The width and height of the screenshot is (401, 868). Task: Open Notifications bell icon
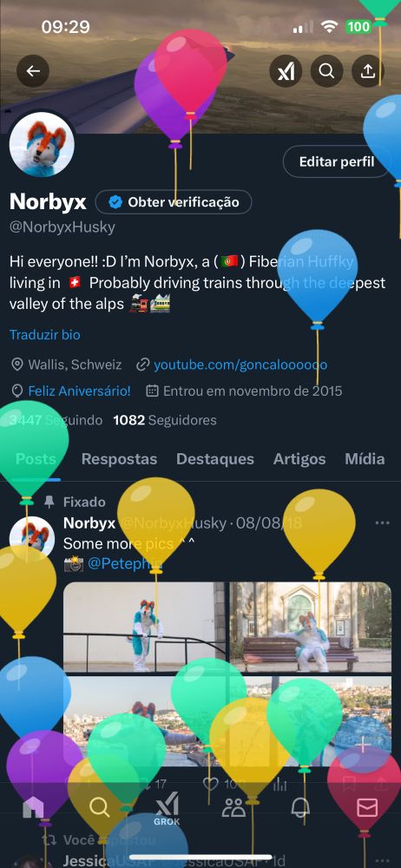(300, 808)
